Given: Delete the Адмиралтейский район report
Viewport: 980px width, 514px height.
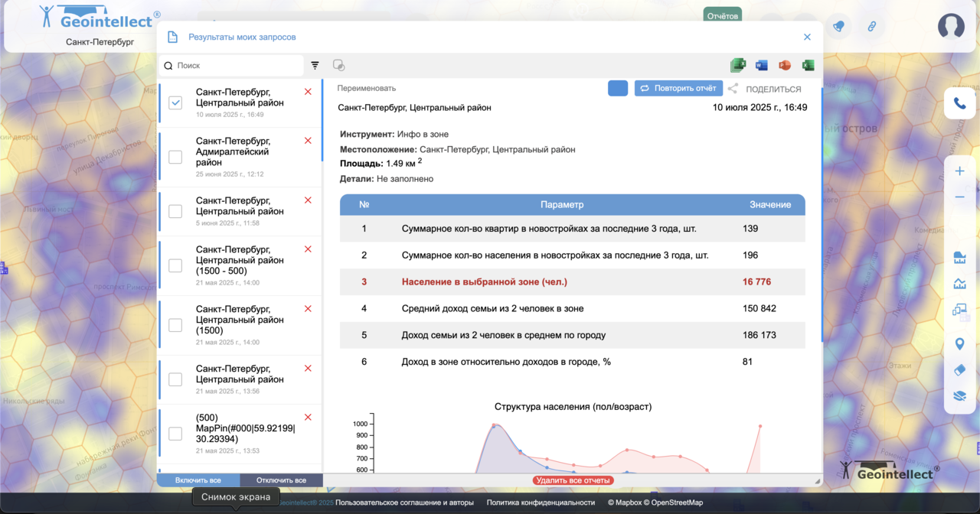Looking at the screenshot, I should tap(308, 141).
